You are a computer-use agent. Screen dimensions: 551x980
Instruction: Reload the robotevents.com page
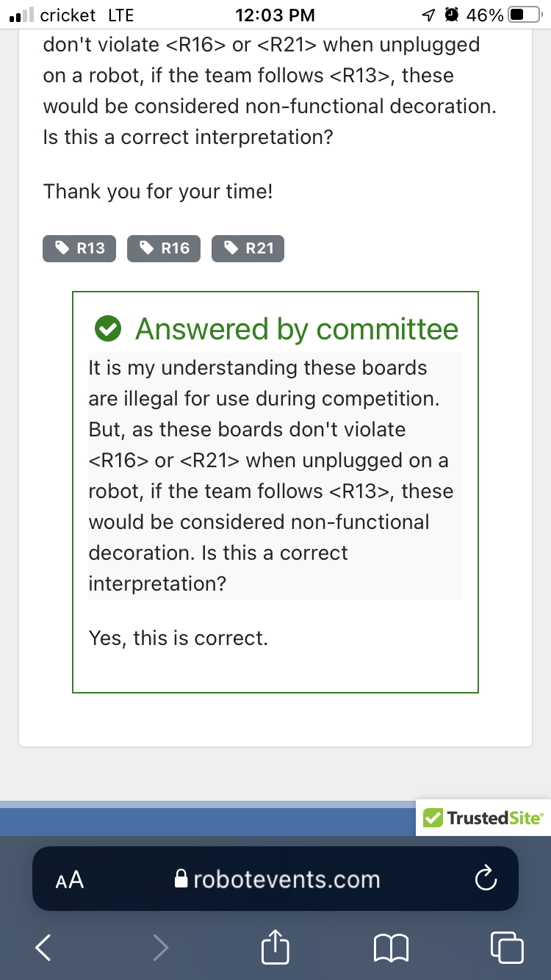point(486,879)
